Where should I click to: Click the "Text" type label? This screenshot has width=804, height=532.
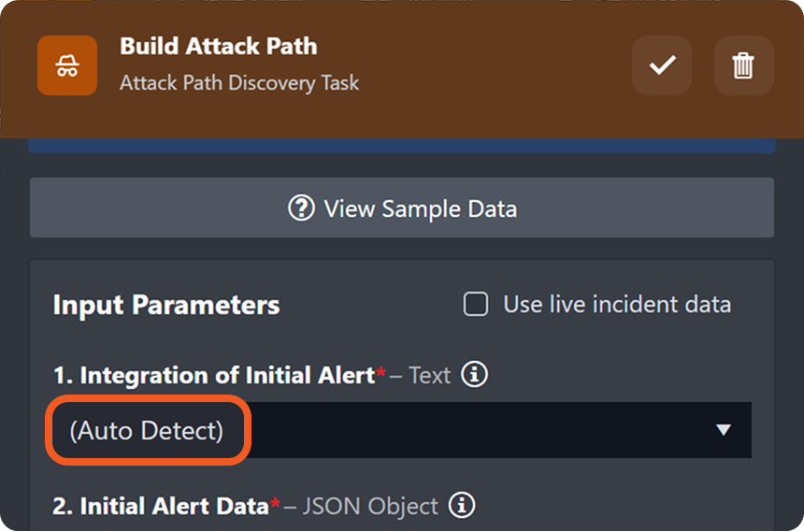(429, 375)
